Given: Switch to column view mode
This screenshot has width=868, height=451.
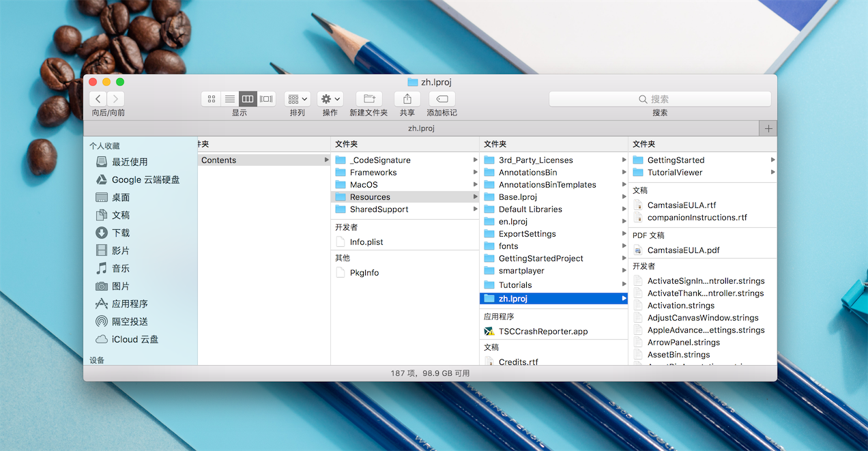Looking at the screenshot, I should (248, 99).
